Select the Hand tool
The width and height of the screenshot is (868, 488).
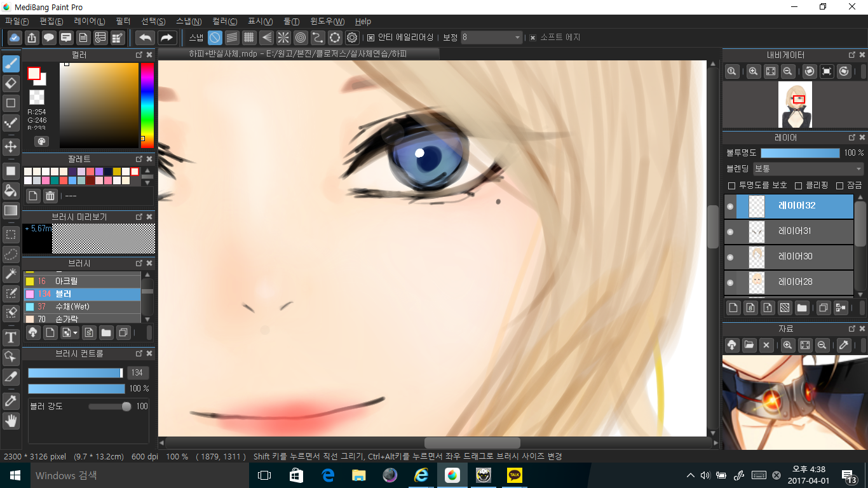pyautogui.click(x=11, y=421)
